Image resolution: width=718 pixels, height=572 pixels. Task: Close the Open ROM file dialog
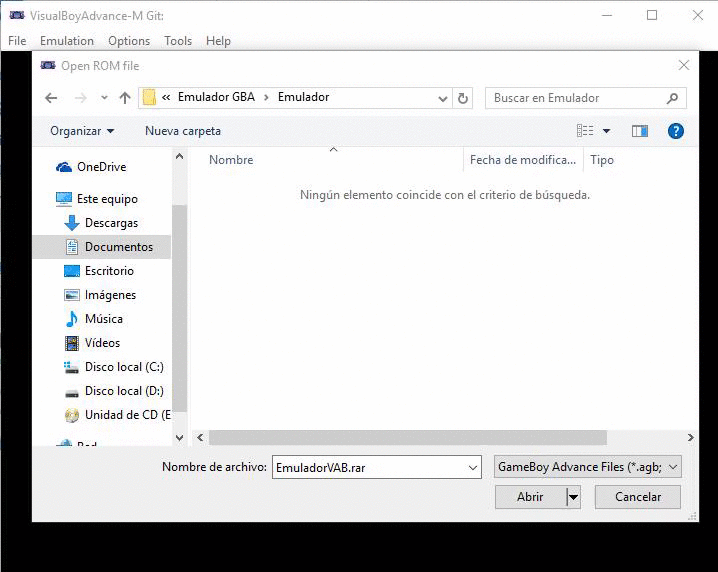point(684,65)
